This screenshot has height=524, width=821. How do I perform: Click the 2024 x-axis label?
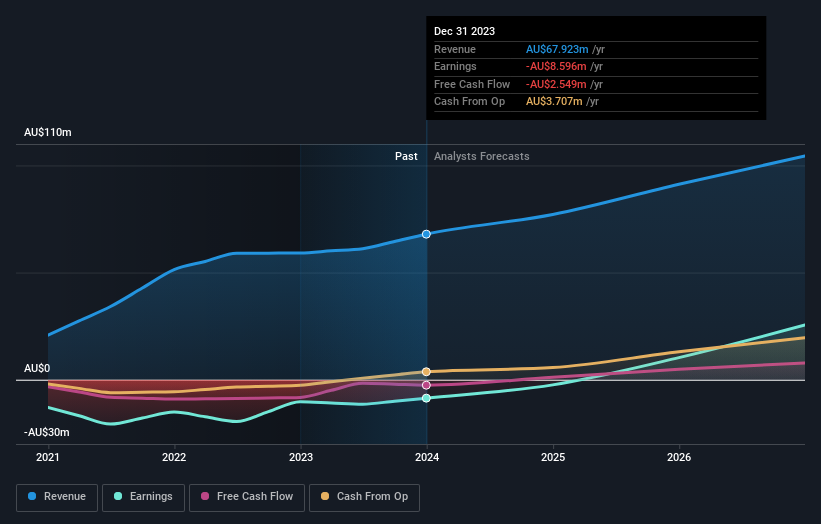point(427,458)
